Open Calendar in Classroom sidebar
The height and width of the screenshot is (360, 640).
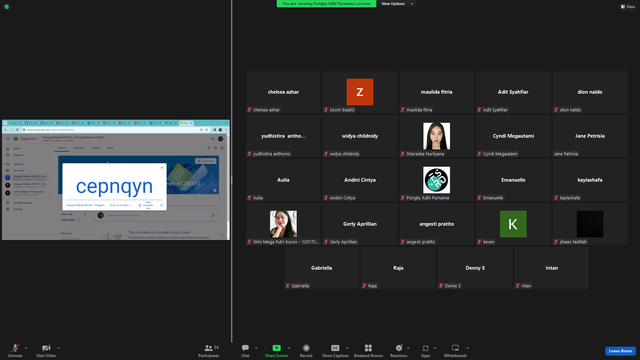click(18, 155)
